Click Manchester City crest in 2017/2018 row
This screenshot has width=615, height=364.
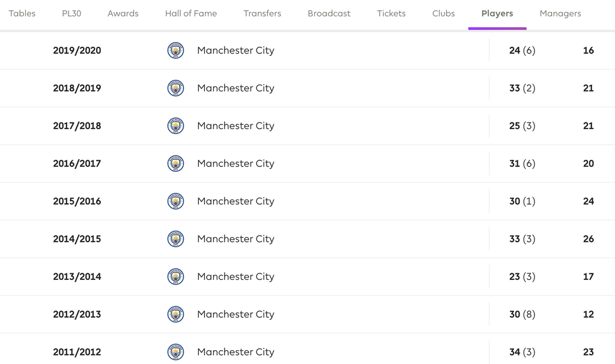coord(175,126)
